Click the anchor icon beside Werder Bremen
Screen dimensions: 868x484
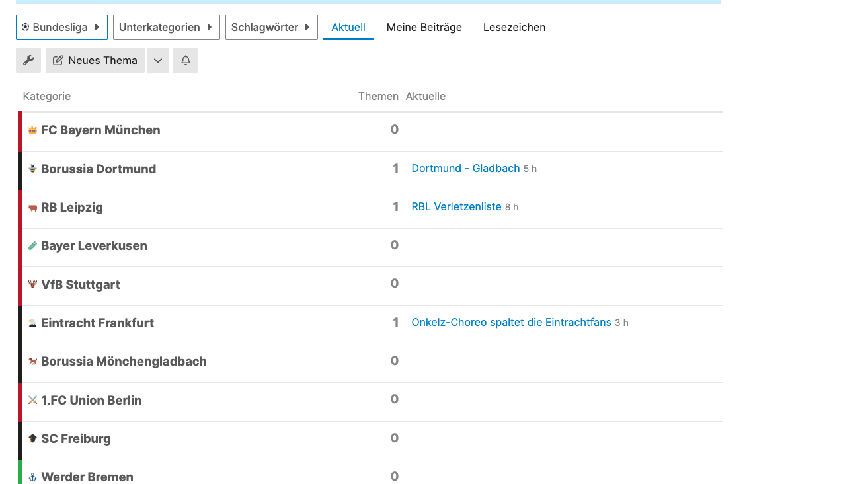tap(32, 477)
